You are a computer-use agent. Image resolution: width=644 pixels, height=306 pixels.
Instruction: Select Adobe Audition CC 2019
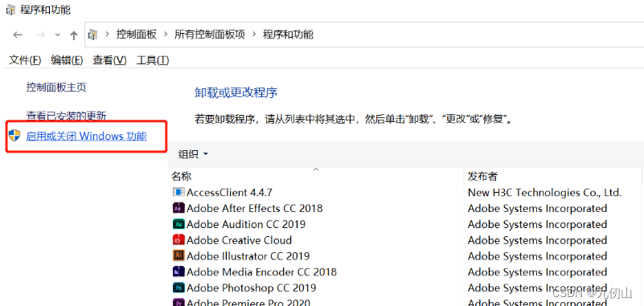point(246,224)
